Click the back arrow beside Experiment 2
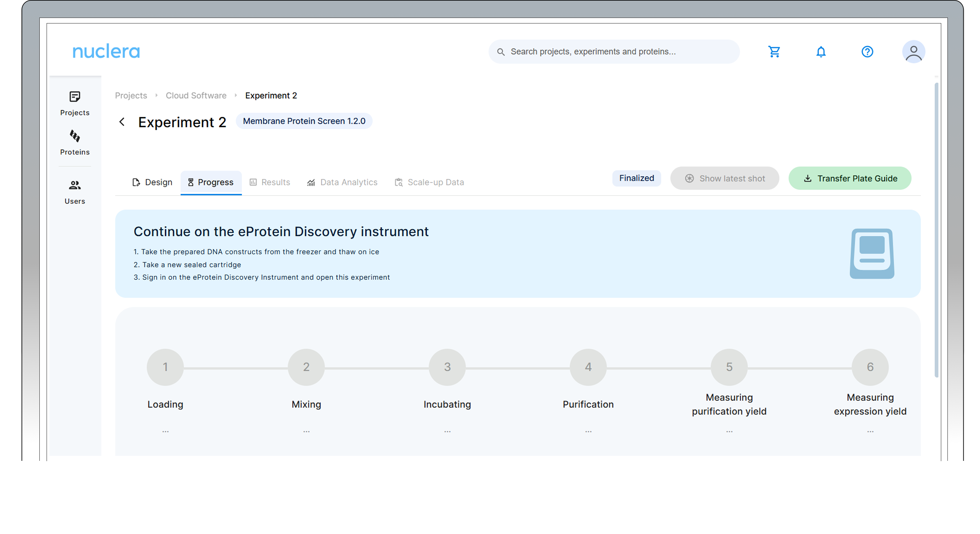This screenshot has height=534, width=980. pos(122,122)
